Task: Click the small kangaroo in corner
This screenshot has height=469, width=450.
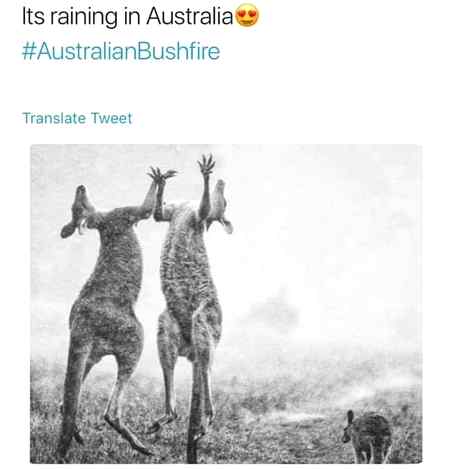Action: click(x=368, y=436)
